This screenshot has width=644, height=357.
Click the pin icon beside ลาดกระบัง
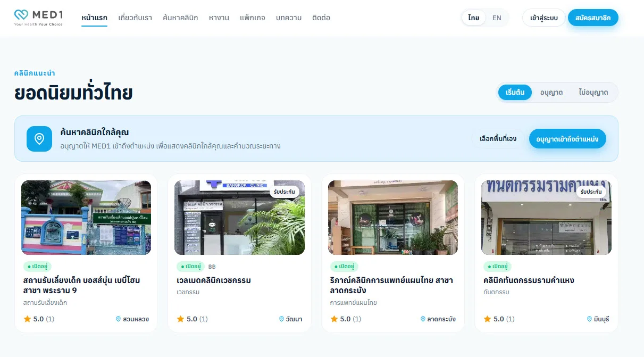[423, 319]
